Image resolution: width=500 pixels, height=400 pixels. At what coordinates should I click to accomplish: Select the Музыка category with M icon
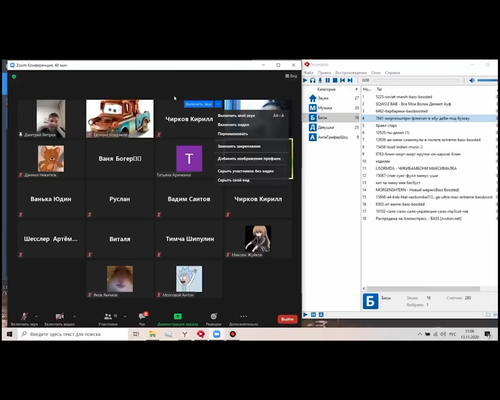(333, 108)
